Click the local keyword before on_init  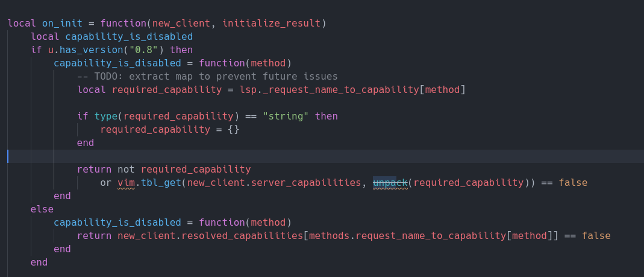coord(22,23)
